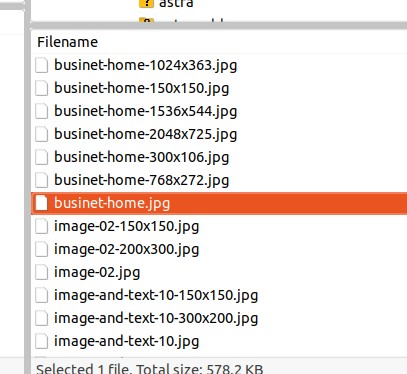Screen dimensions: 407x374
Task: Click the astra folder icon in tree
Action: (x=146, y=3)
